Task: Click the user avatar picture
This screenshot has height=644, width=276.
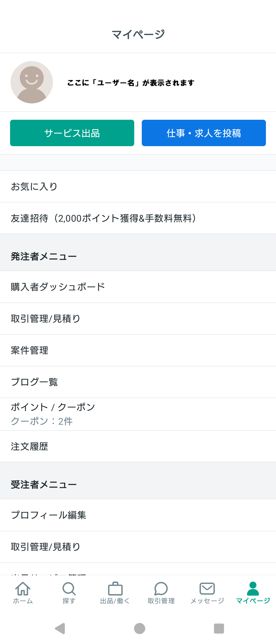Action: (32, 82)
